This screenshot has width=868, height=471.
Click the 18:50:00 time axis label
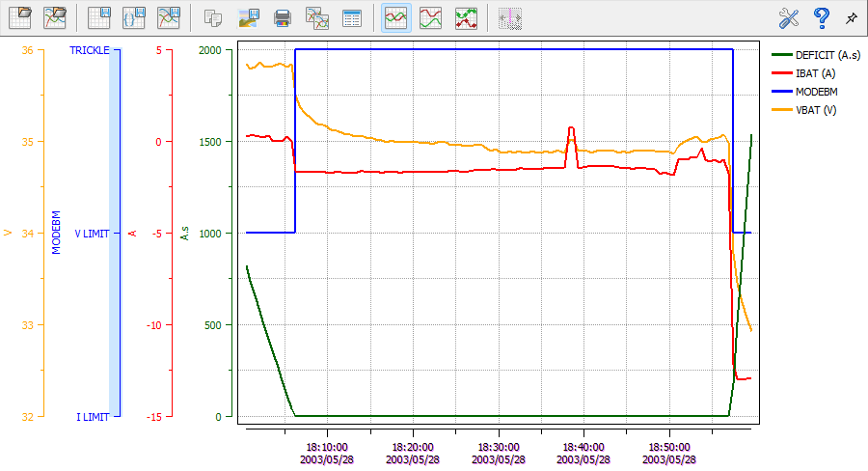[669, 453]
